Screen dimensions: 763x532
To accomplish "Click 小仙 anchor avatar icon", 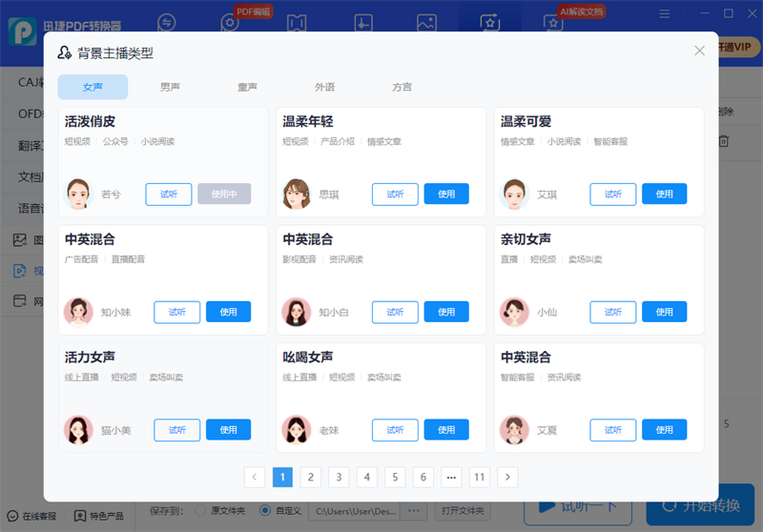I will (515, 312).
